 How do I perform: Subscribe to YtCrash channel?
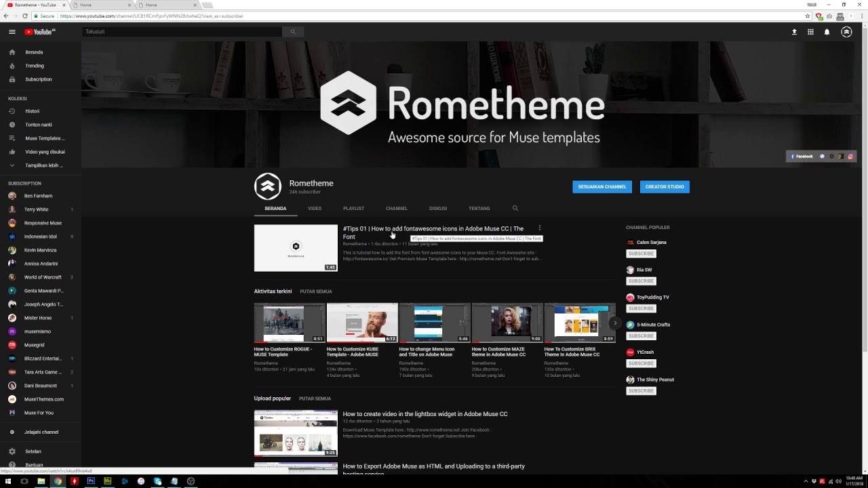click(x=641, y=363)
